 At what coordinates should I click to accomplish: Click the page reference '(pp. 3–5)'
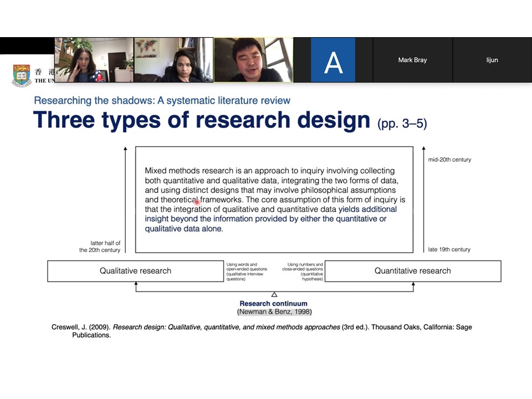(x=402, y=124)
